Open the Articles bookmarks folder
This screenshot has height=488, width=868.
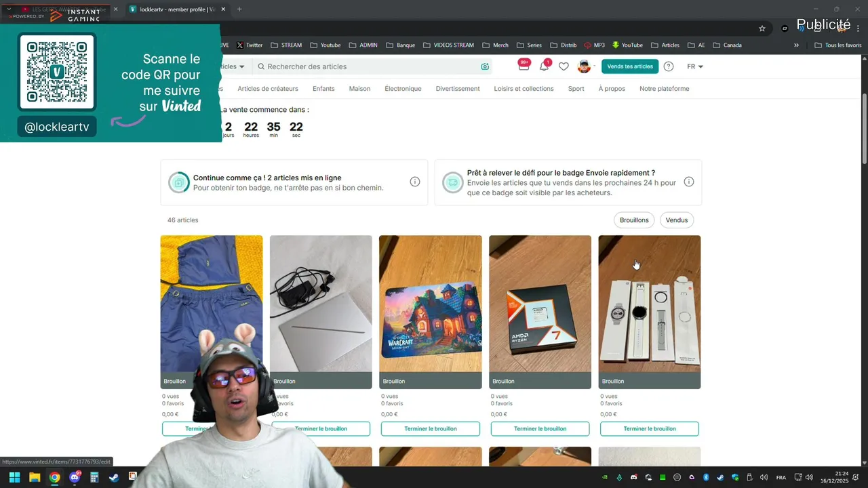point(665,45)
